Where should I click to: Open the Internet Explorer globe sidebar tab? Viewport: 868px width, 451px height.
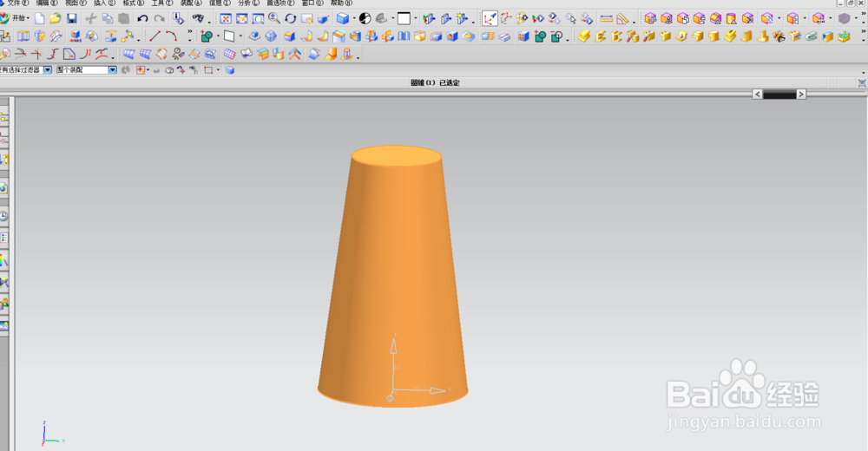pyautogui.click(x=3, y=189)
